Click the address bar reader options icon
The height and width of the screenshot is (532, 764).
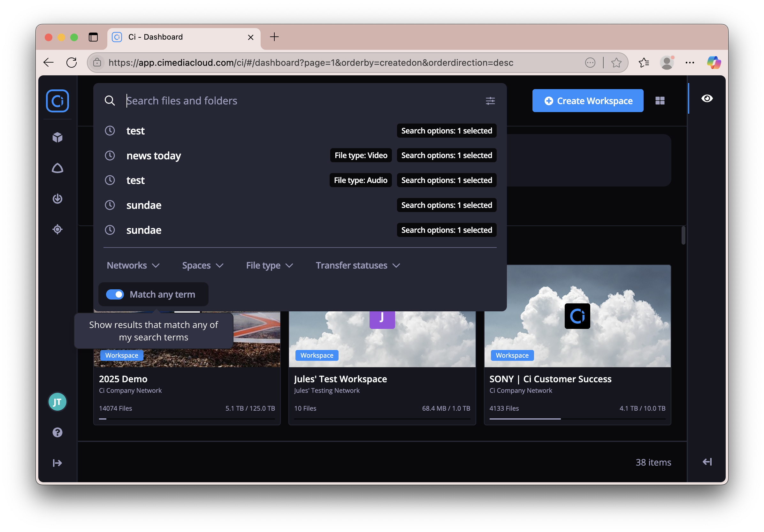[x=590, y=63]
